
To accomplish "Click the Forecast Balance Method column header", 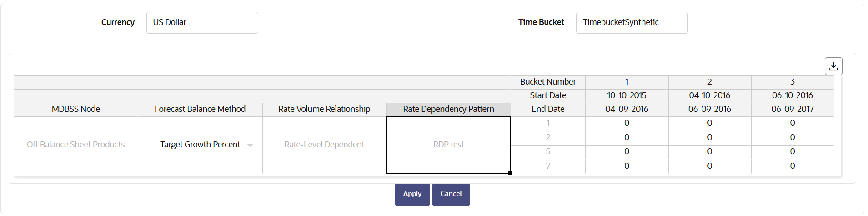I will (200, 109).
